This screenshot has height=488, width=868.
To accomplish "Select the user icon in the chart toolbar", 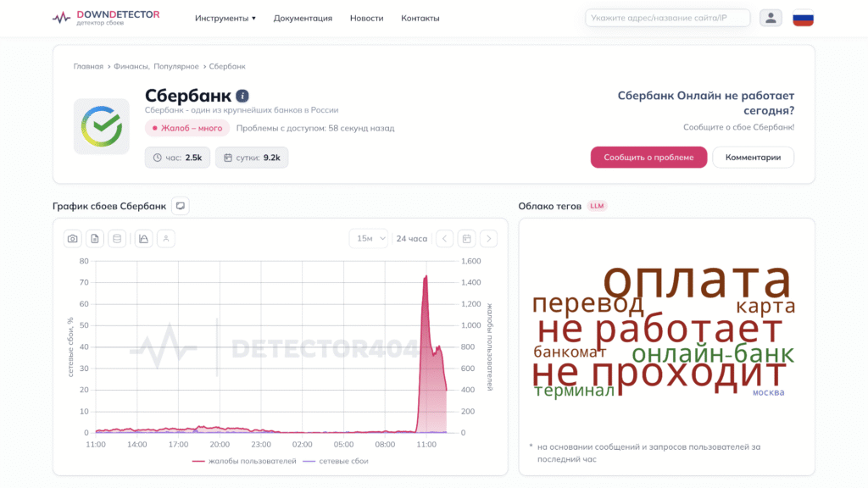I will pyautogui.click(x=166, y=238).
